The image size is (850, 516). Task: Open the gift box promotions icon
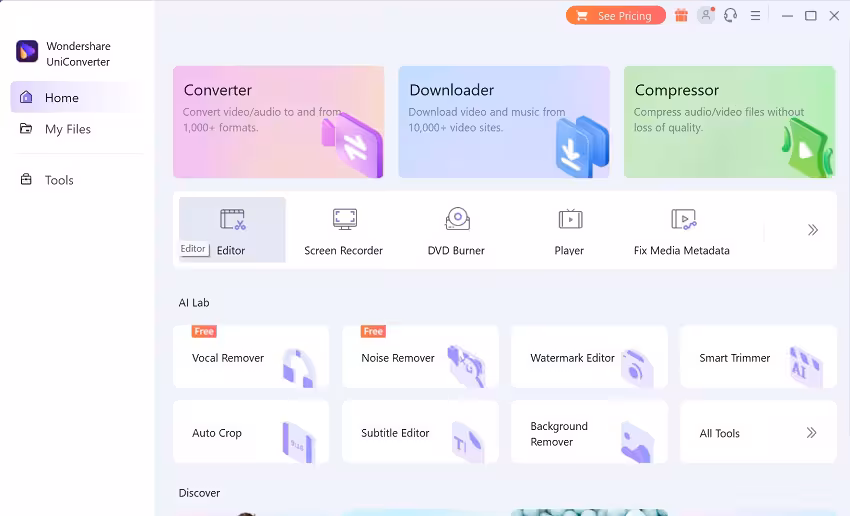pos(681,16)
